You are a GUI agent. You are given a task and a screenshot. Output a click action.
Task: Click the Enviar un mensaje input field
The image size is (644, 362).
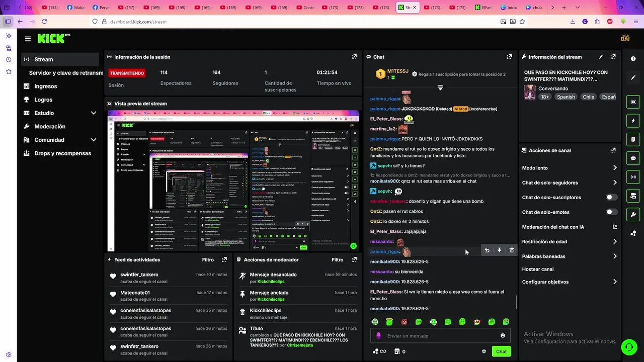pos(440,336)
